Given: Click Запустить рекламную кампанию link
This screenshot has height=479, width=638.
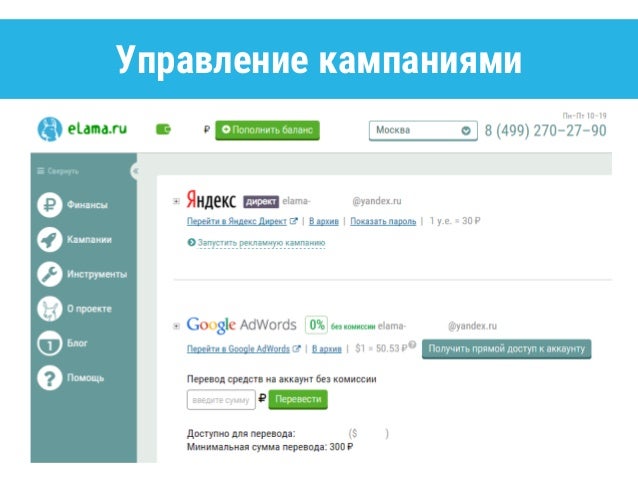Looking at the screenshot, I should click(261, 243).
